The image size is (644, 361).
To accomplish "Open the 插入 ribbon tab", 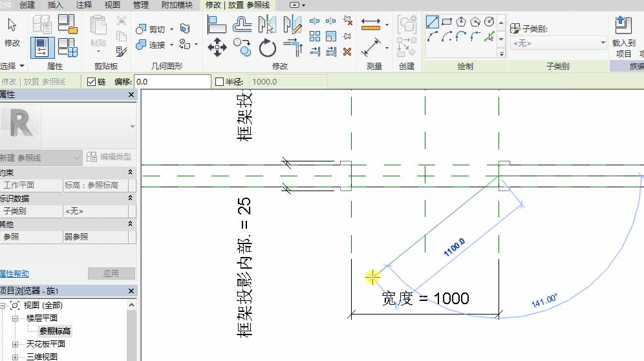I will tap(56, 5).
